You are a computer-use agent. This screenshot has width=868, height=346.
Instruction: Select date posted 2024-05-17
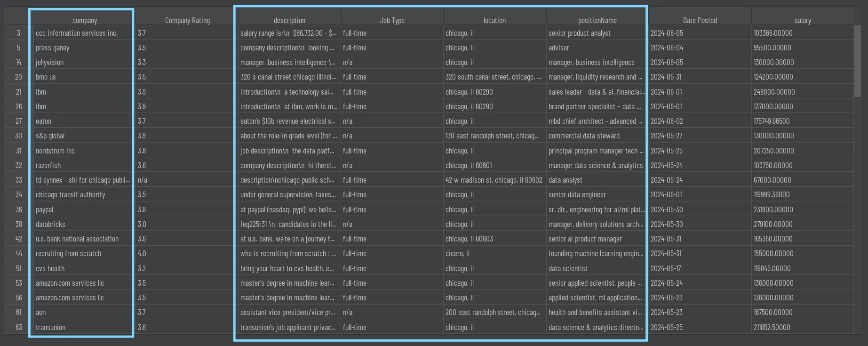click(700, 268)
